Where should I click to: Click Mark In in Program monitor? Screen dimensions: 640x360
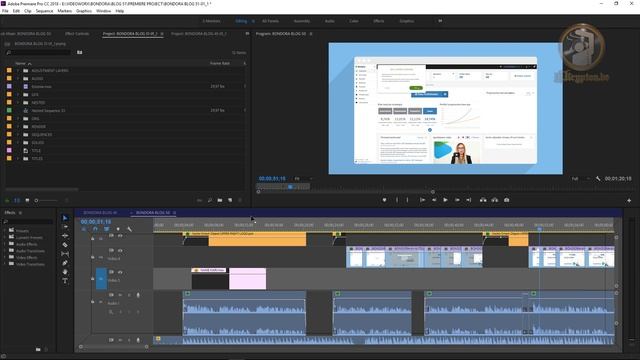pyautogui.click(x=396, y=200)
